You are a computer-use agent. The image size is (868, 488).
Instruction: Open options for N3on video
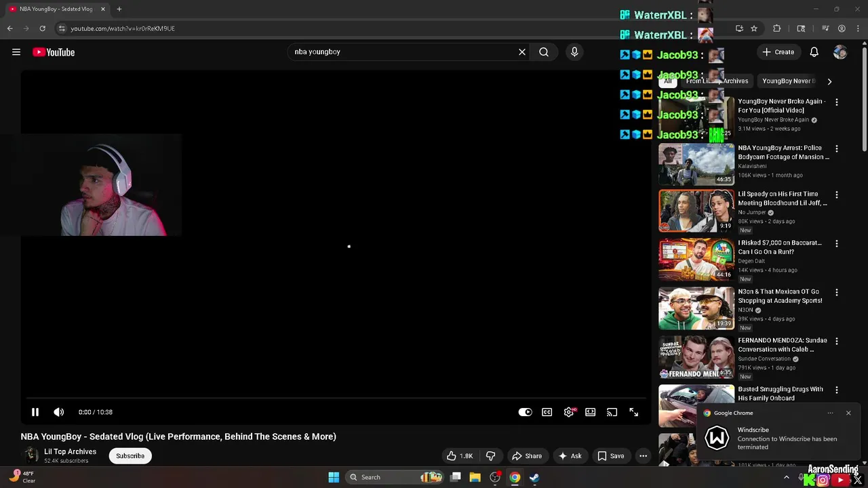pyautogui.click(x=837, y=292)
